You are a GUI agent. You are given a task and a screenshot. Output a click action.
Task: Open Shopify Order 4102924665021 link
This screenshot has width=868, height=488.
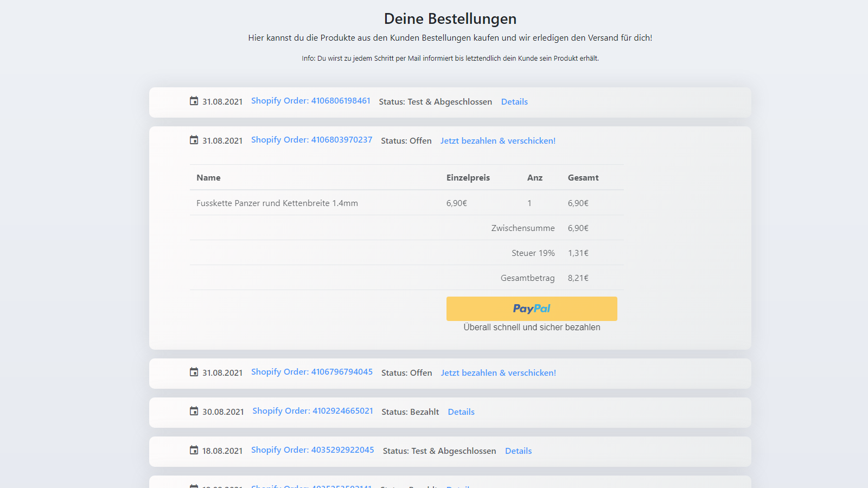coord(313,411)
